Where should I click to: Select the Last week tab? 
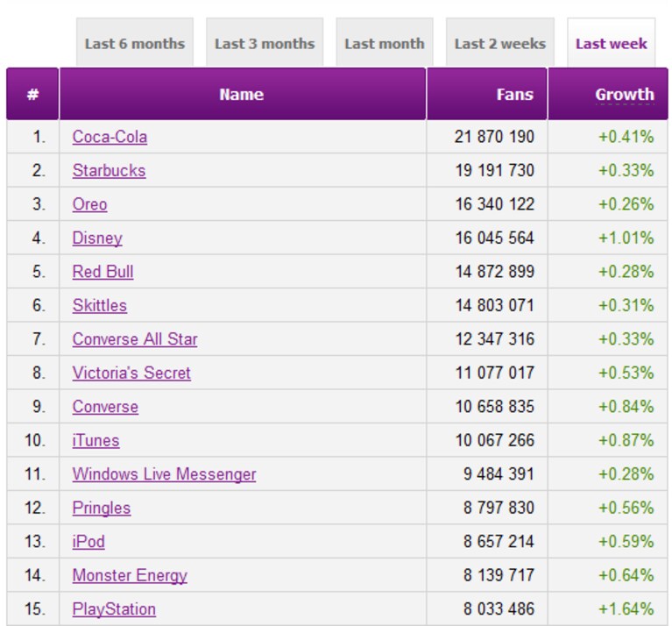pos(612,42)
